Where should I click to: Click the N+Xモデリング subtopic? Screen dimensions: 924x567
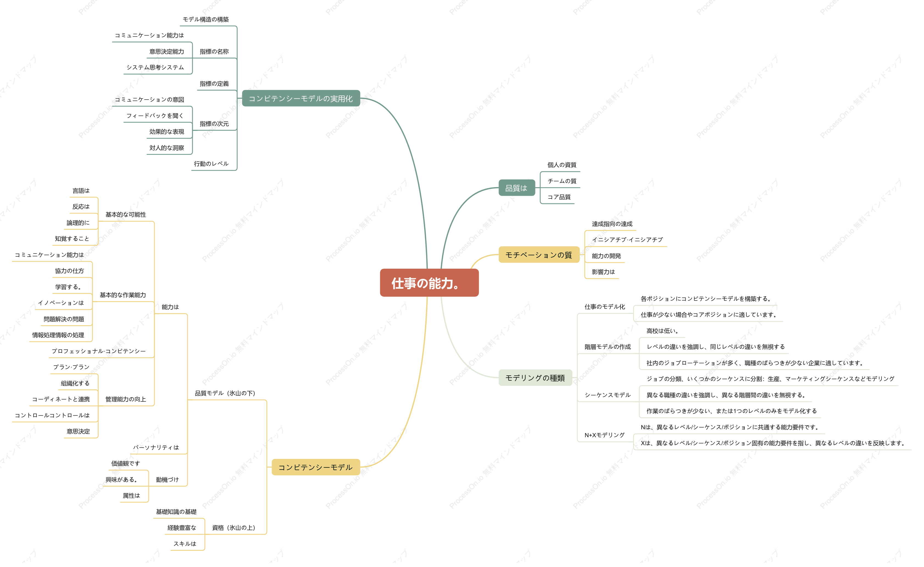click(x=605, y=435)
